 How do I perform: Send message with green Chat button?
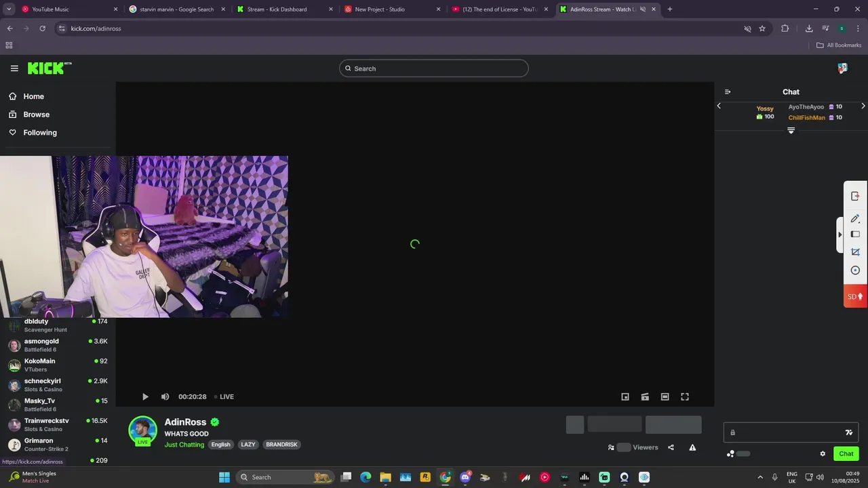[846, 454]
